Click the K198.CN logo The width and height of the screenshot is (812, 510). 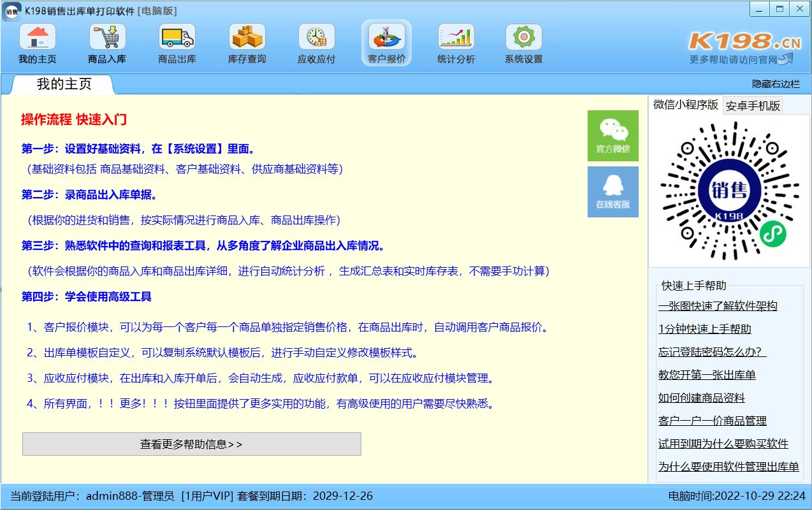pos(744,41)
